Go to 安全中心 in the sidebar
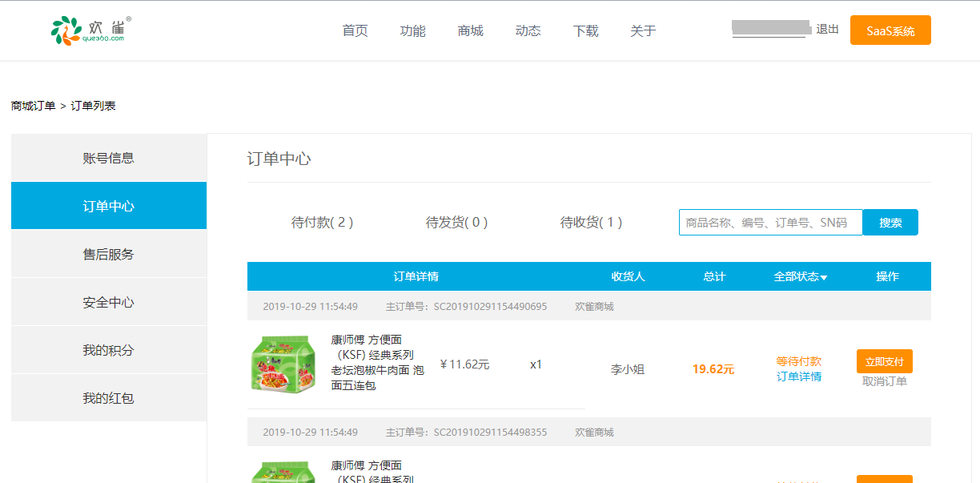980x483 pixels. click(109, 302)
